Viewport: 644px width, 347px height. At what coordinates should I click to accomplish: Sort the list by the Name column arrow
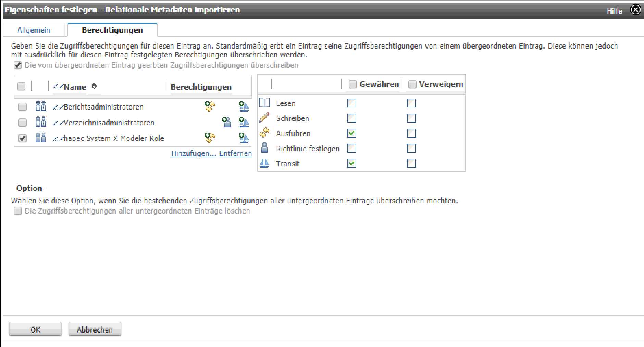94,86
